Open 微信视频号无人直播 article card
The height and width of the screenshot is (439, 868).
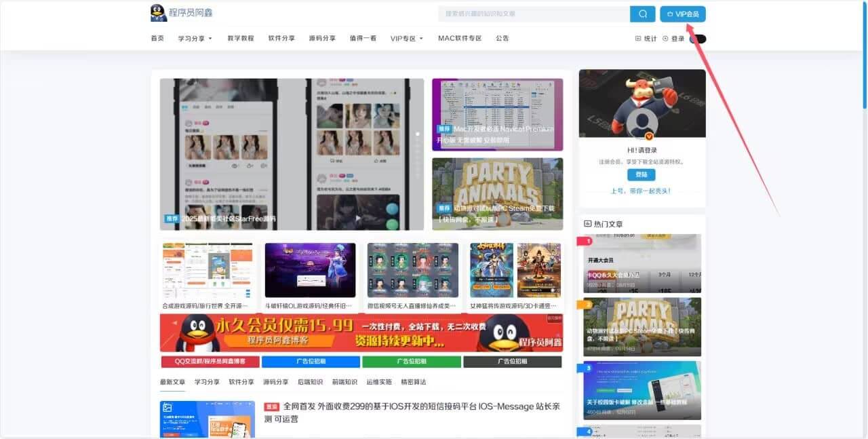(x=412, y=276)
